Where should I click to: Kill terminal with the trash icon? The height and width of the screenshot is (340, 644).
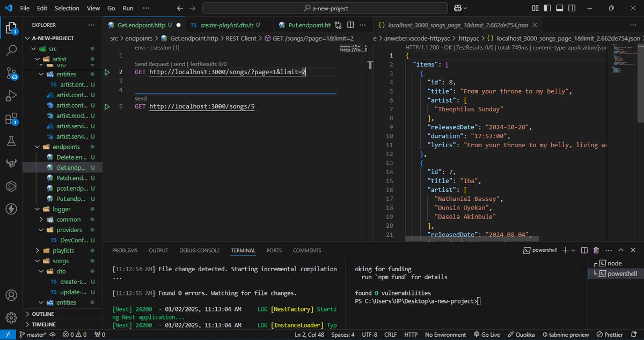click(x=596, y=250)
